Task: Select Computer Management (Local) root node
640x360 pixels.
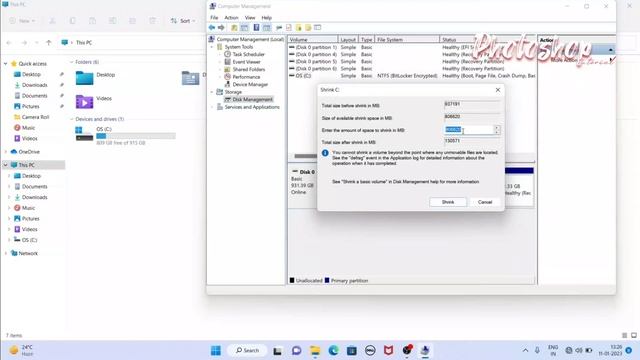Action: click(250, 39)
